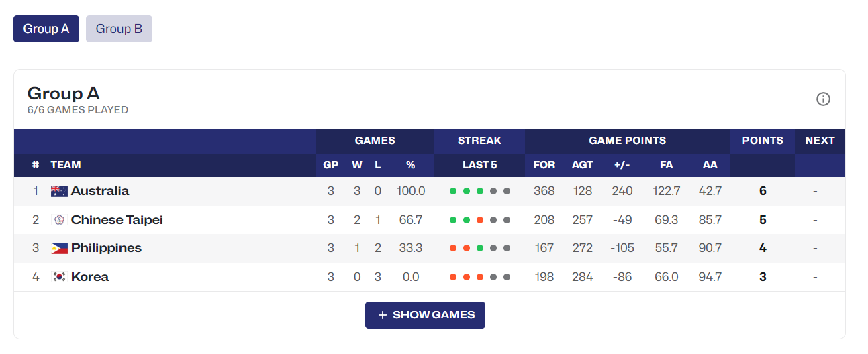Screen dimensions: 868x354
Task: Open the Chinese Taipei team link
Action: click(117, 220)
